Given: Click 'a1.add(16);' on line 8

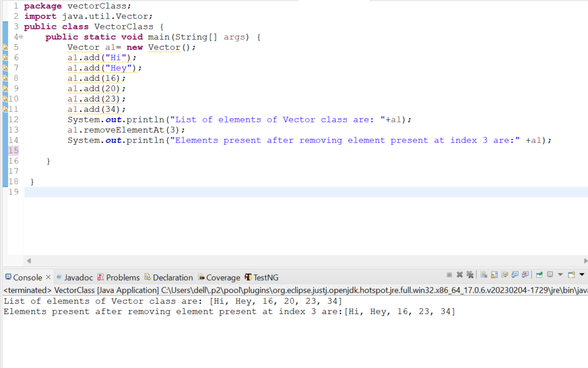Looking at the screenshot, I should [96, 78].
